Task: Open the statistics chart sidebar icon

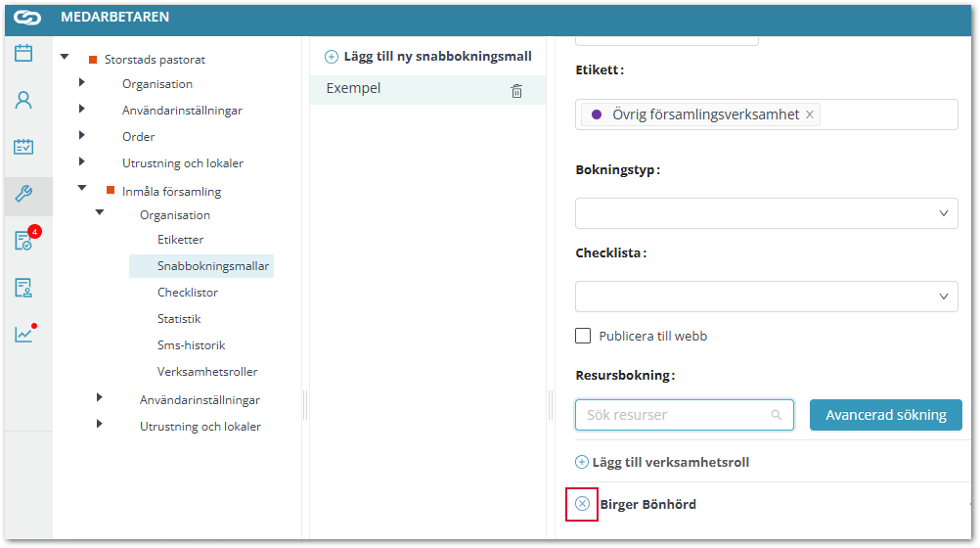Action: pos(23,334)
